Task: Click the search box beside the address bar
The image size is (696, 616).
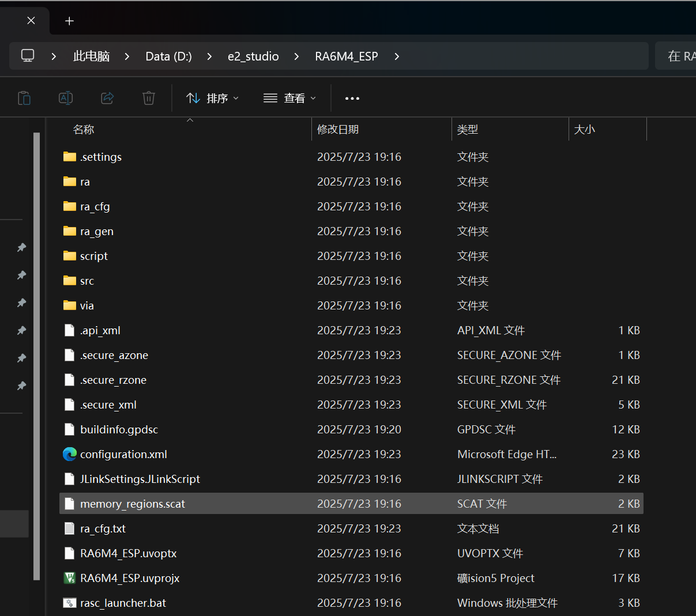Action: coord(676,56)
